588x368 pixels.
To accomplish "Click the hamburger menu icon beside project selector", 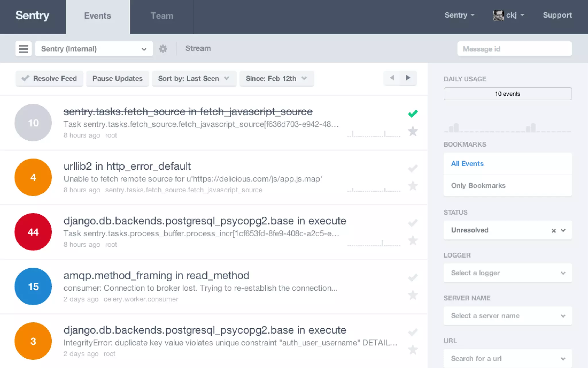I will tap(23, 49).
